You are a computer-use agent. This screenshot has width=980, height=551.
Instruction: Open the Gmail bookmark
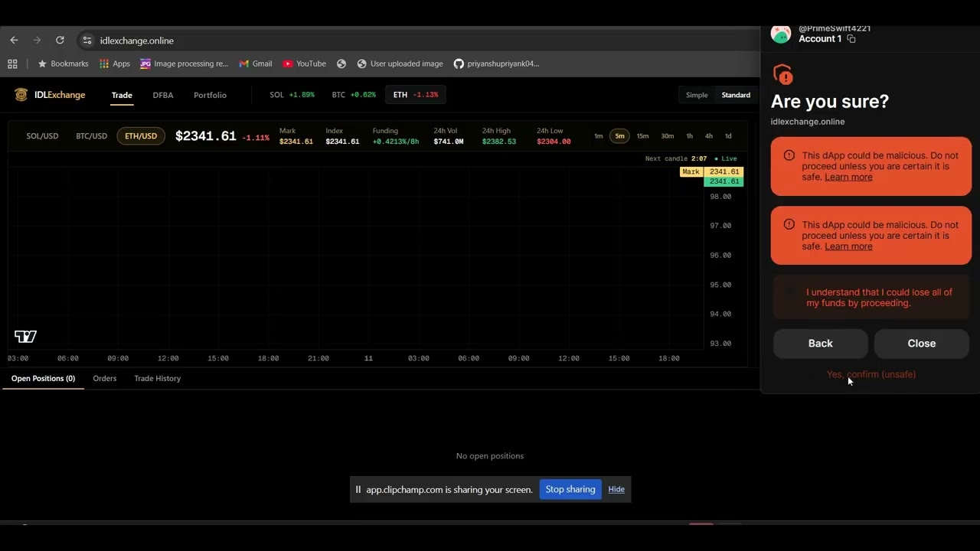point(256,64)
